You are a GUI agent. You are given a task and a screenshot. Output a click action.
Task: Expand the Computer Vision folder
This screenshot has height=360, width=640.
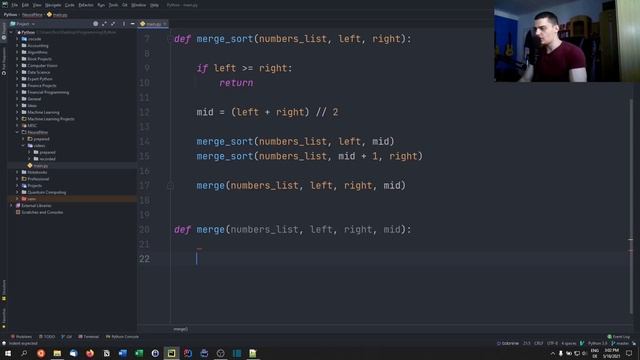pos(18,65)
